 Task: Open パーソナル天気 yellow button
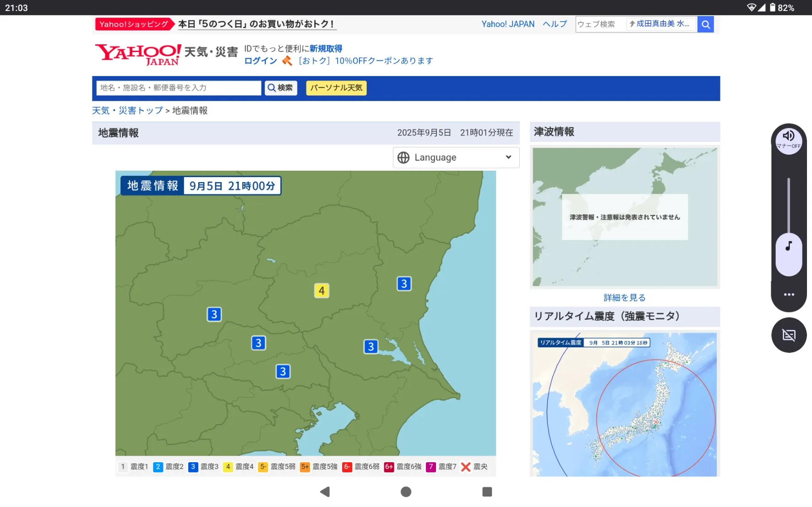point(336,88)
